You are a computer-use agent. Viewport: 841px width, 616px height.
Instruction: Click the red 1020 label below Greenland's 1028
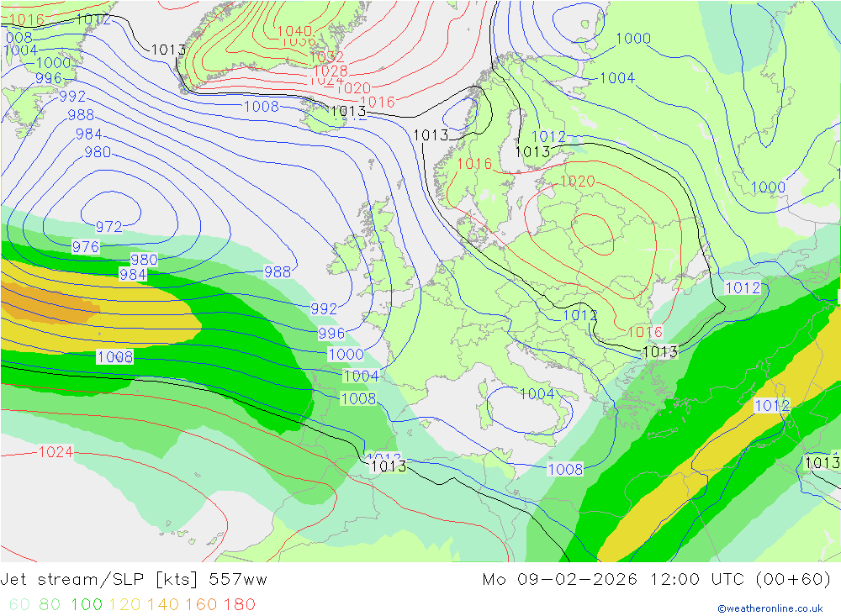pos(353,88)
